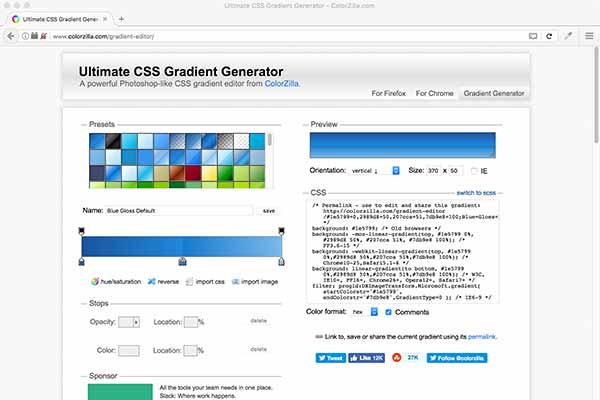Image resolution: width=600 pixels, height=400 pixels.
Task: Open the permalink link
Action: 482,337
